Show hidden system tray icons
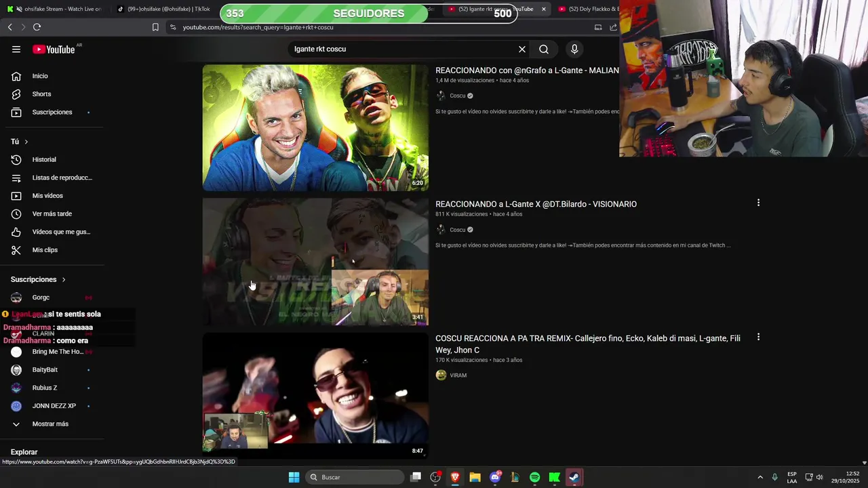This screenshot has height=488, width=868. click(x=760, y=477)
